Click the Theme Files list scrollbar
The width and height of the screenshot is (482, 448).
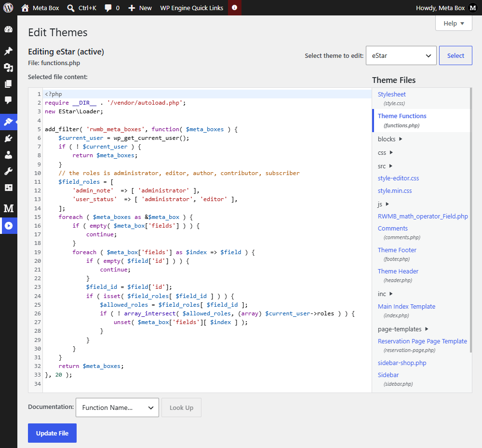pyautogui.click(x=471, y=220)
